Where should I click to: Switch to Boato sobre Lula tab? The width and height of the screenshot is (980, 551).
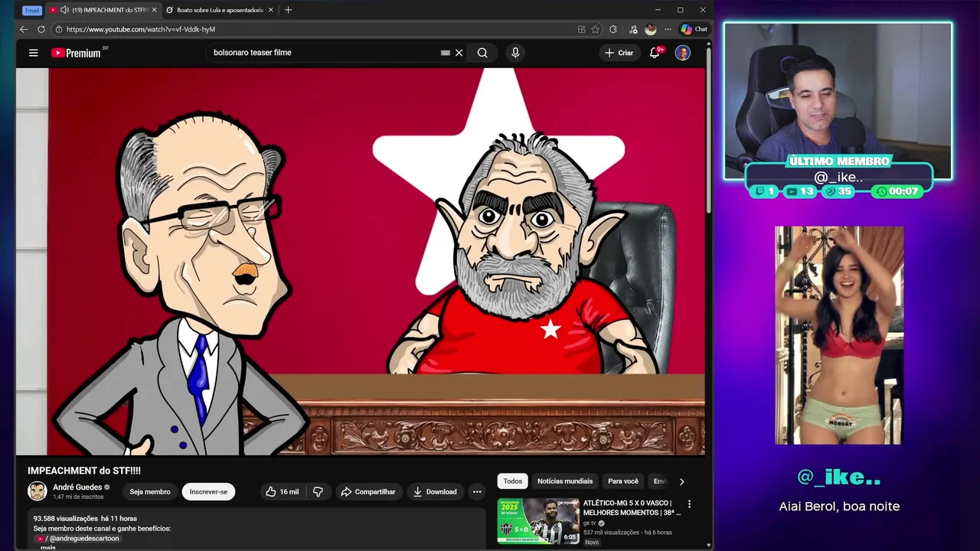click(x=219, y=10)
